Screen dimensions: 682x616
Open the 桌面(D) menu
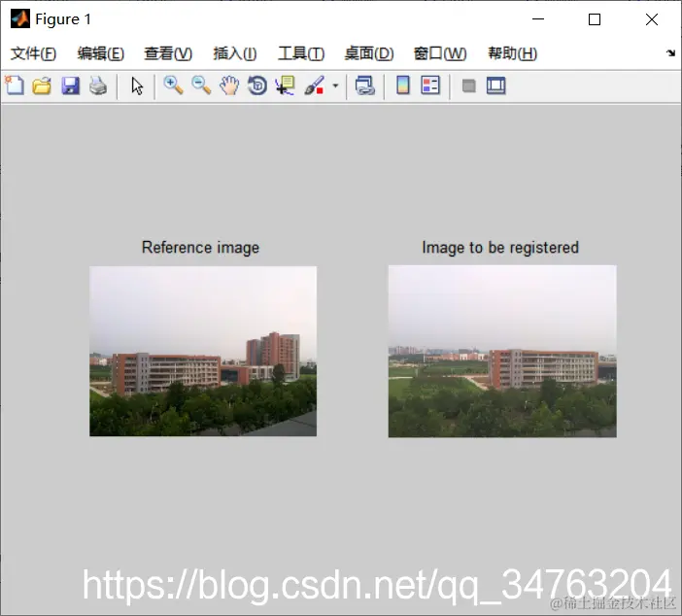(369, 53)
